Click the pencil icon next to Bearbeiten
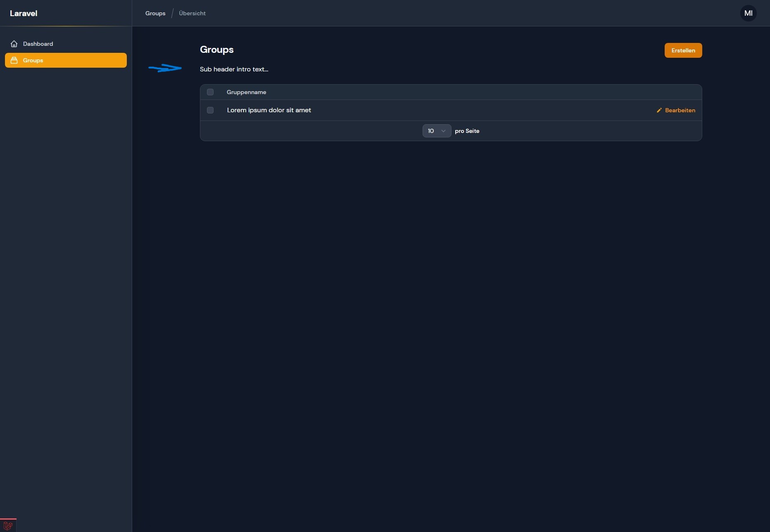Screen dimensions: 770x532 (x=659, y=110)
